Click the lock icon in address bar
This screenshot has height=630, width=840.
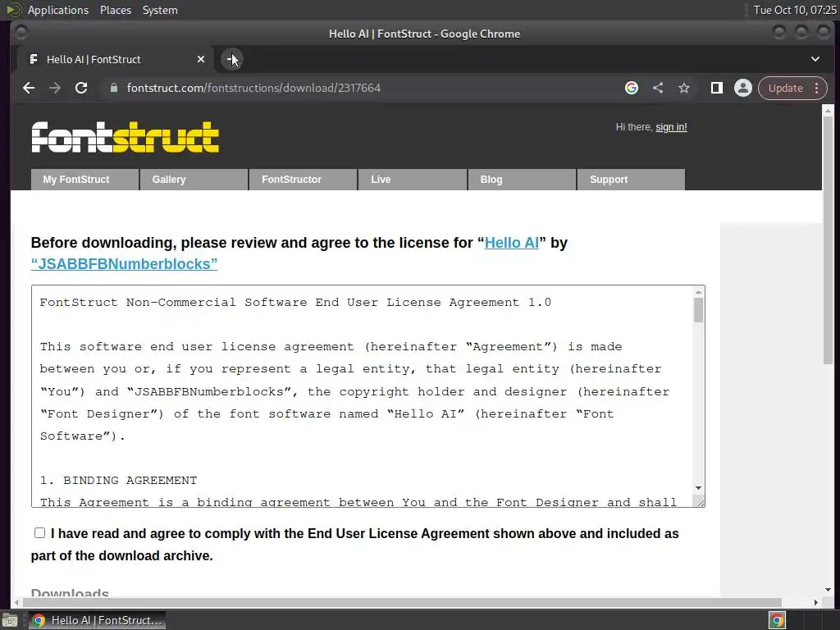(113, 88)
